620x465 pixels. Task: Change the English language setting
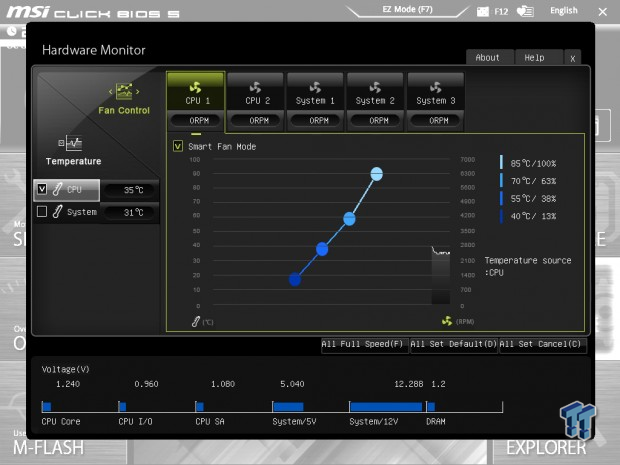pos(563,11)
